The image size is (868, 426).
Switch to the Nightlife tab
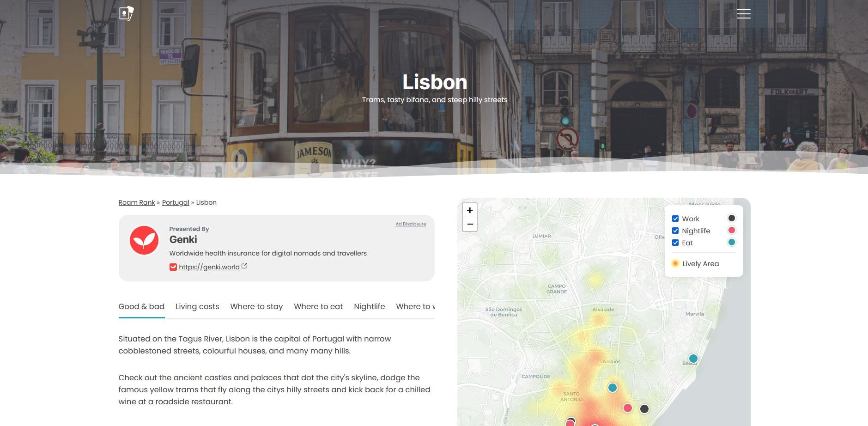pos(370,306)
